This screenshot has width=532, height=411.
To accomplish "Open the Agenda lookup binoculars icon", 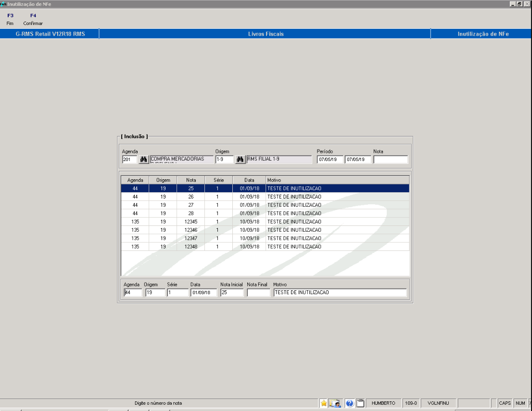I will (143, 160).
